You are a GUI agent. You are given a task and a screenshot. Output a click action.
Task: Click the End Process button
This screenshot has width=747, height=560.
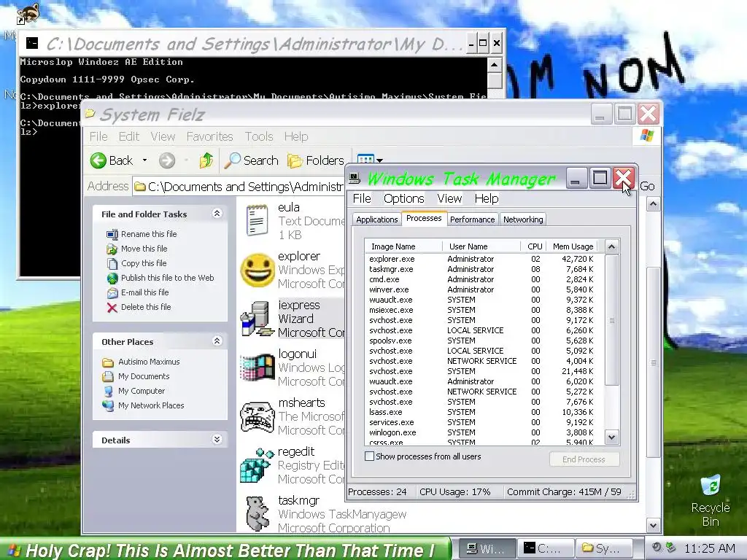click(x=584, y=459)
